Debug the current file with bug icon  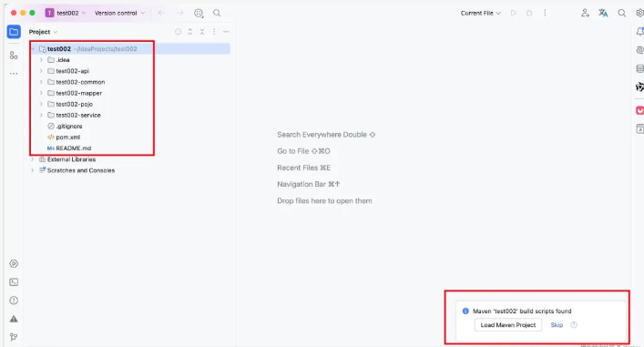pos(529,13)
